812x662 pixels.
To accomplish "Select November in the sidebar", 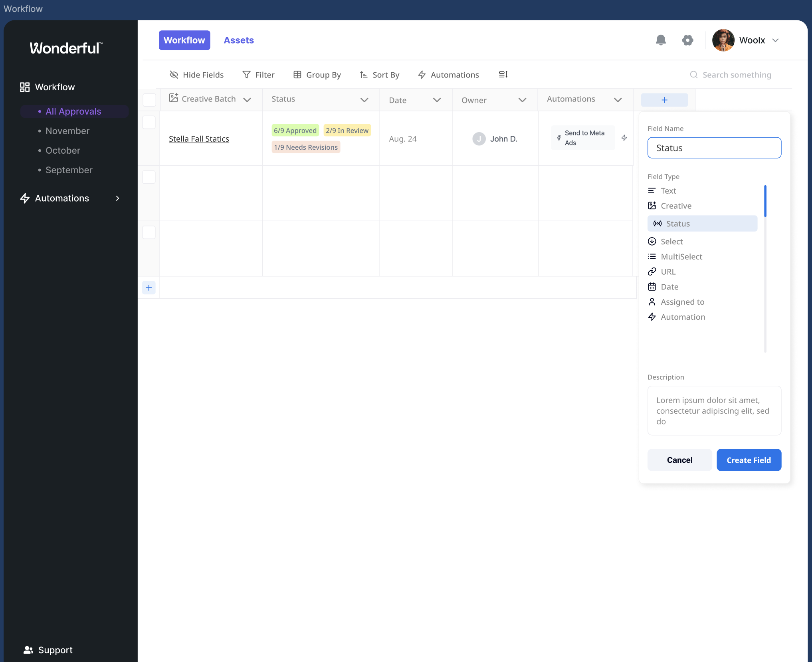I will 67,131.
